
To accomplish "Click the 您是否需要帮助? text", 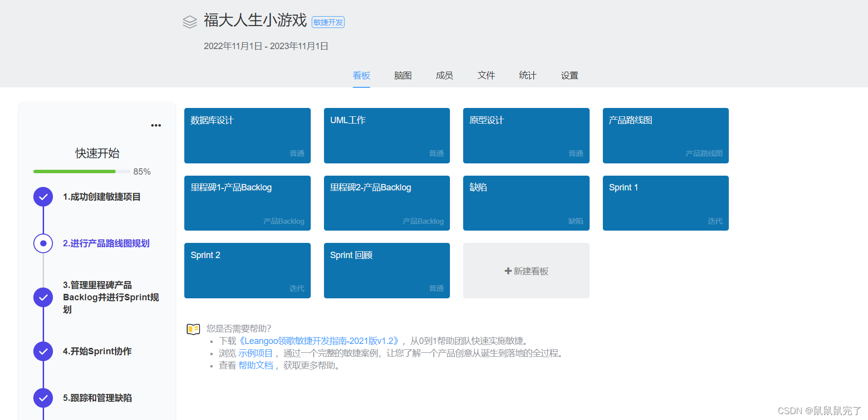I will [239, 328].
